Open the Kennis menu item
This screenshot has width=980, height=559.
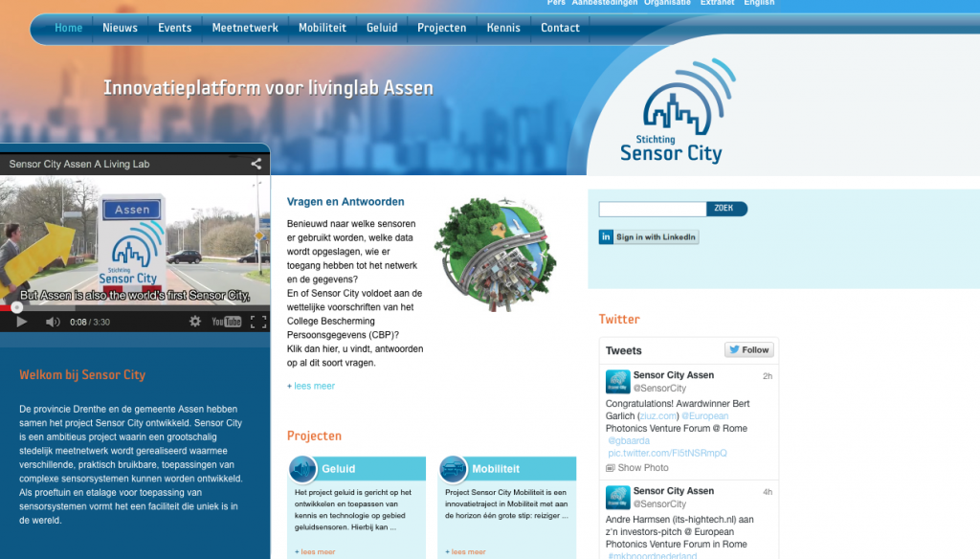pos(503,28)
